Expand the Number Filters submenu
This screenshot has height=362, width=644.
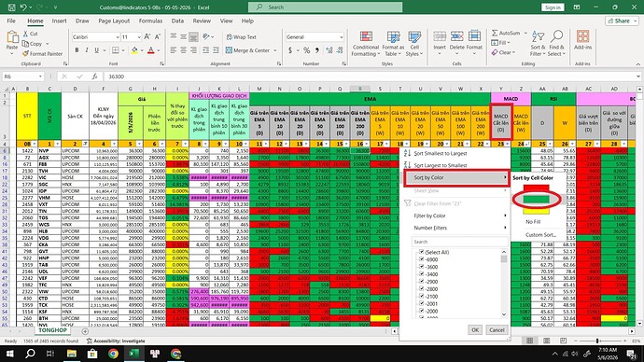[x=455, y=228]
